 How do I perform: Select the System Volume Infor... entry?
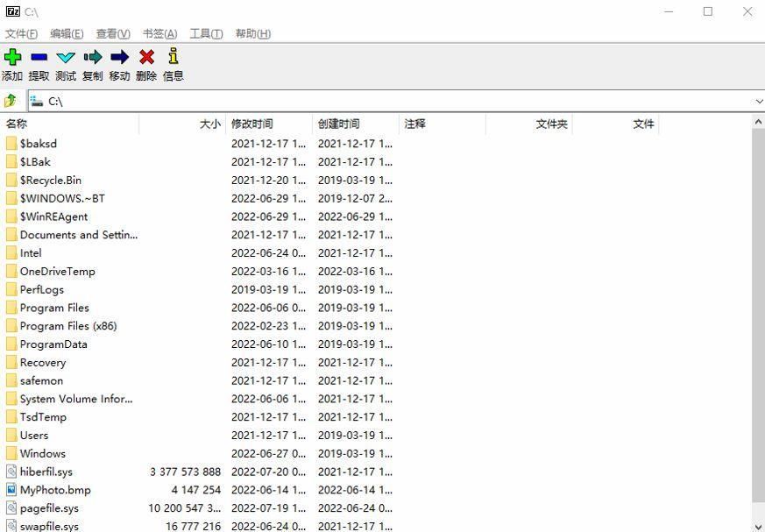[x=76, y=399]
